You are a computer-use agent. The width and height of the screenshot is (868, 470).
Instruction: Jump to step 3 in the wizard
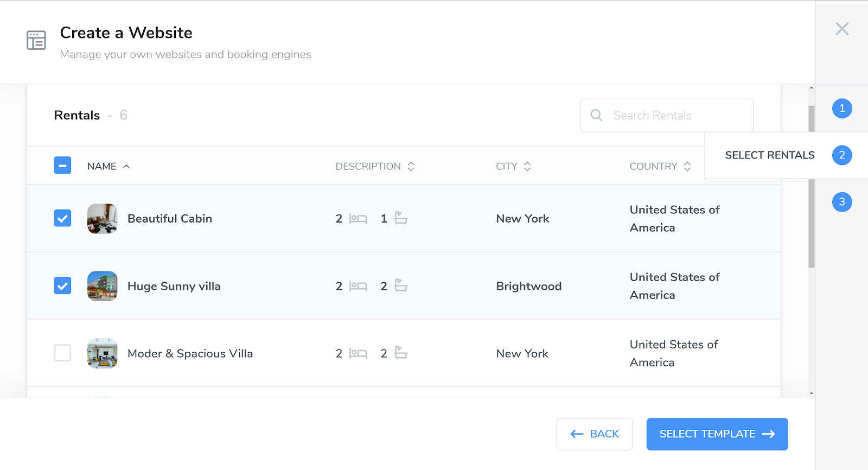pos(842,202)
